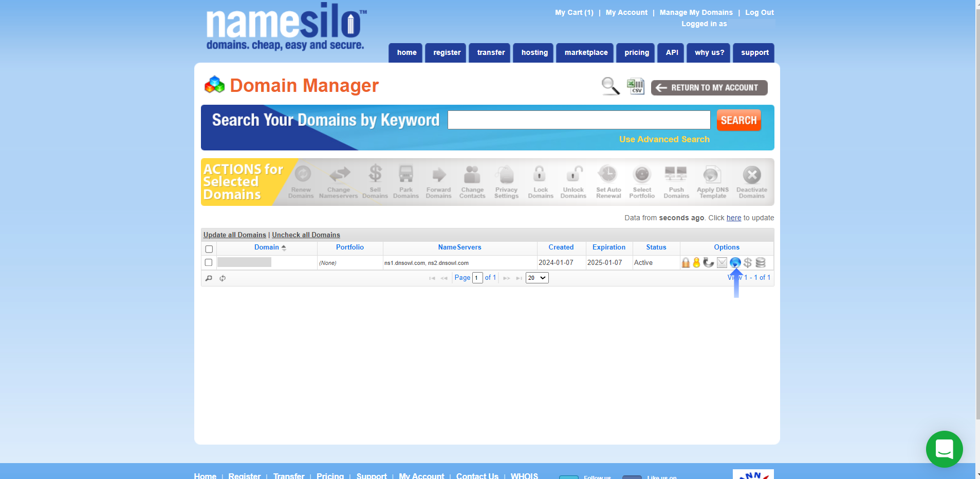
Task: Export domains using the CSV icon
Action: [636, 86]
